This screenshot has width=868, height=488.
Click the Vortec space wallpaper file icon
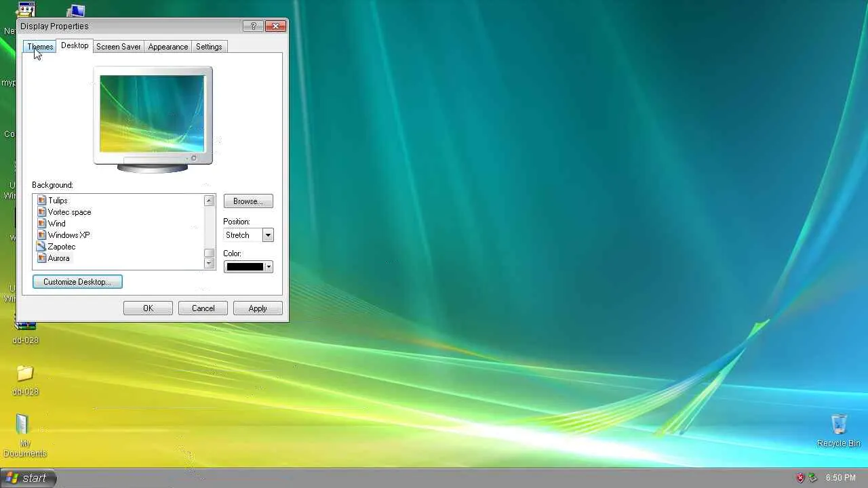tap(42, 212)
